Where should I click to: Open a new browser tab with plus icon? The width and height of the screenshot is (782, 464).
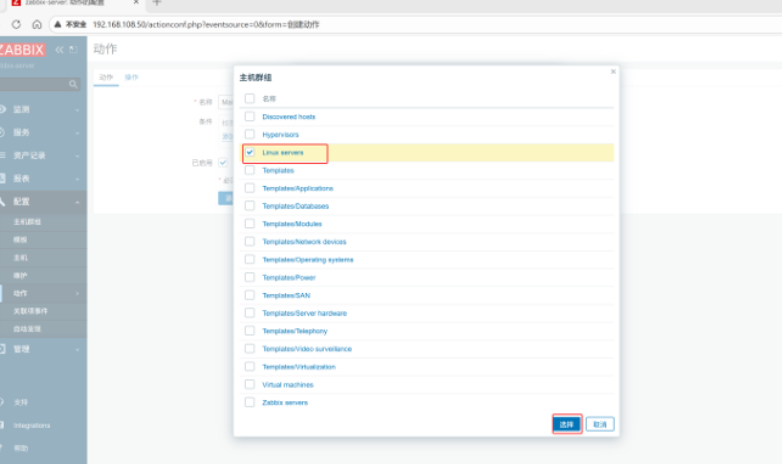(157, 2)
